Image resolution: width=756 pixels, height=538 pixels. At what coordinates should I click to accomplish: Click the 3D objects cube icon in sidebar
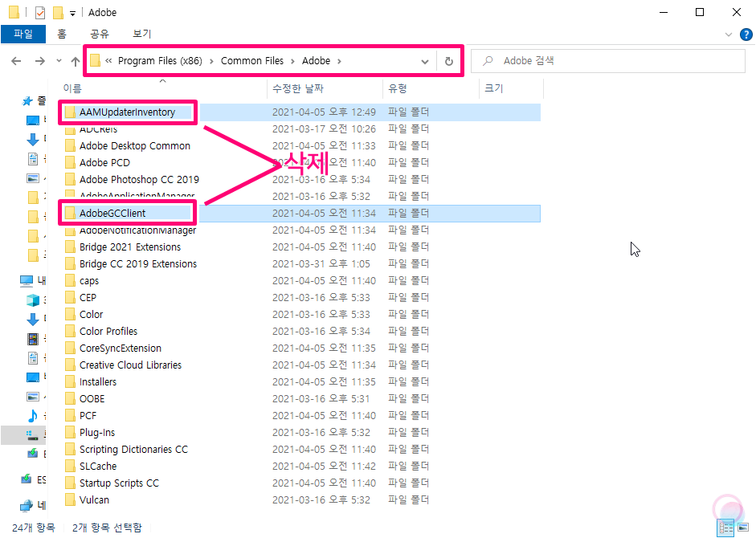(33, 300)
